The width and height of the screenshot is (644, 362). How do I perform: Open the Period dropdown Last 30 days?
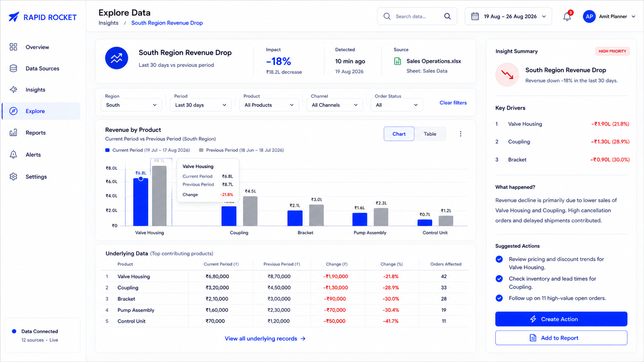[x=201, y=105]
